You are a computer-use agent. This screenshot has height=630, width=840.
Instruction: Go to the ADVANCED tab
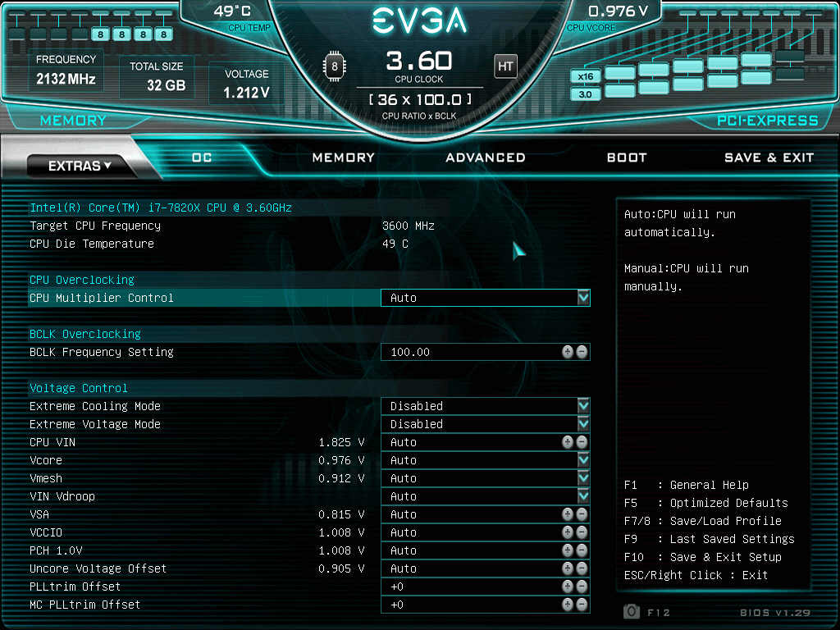486,157
